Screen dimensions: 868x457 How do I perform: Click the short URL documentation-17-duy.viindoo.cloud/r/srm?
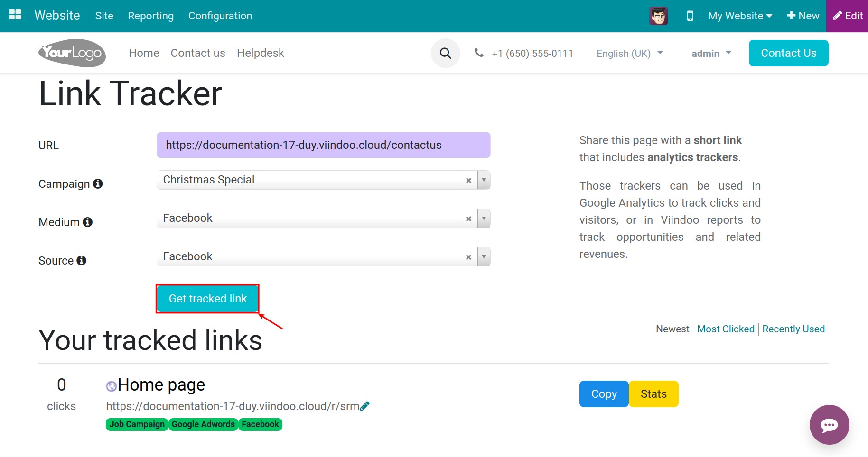[x=233, y=406]
